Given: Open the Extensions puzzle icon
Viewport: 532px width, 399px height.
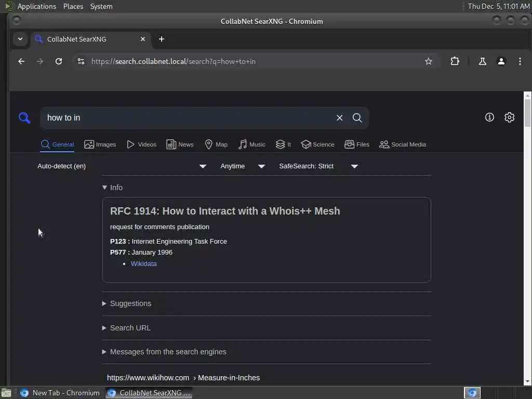Looking at the screenshot, I should (455, 61).
